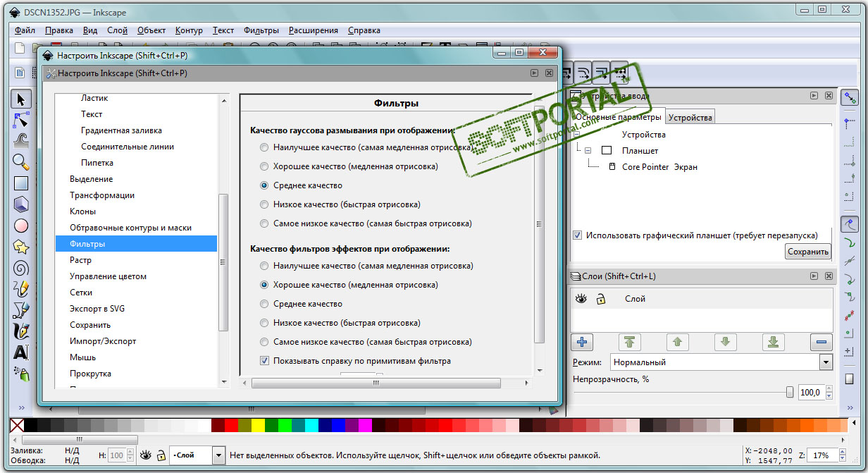The width and height of the screenshot is (868, 473).
Task: Adjust zoom percentage spinner arrows
Action: point(843,455)
